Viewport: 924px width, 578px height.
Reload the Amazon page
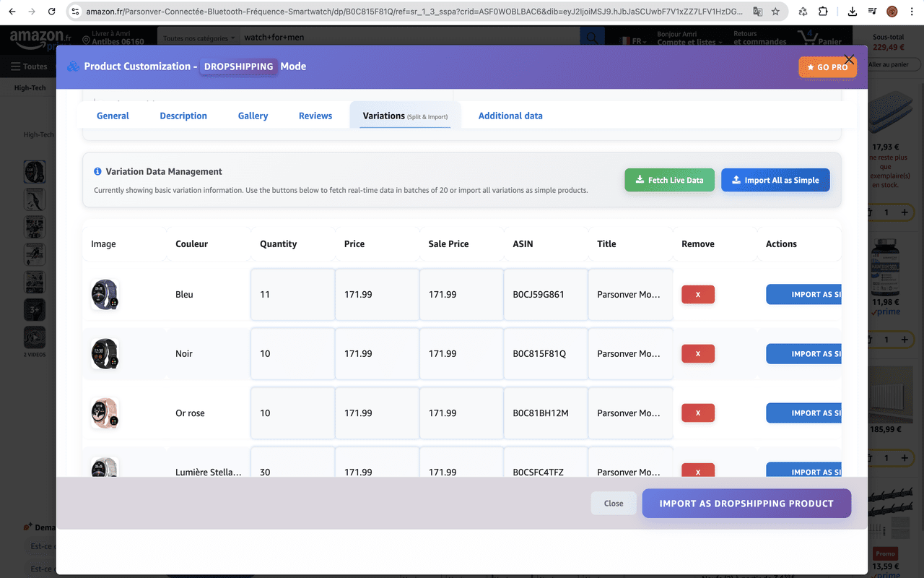(x=51, y=12)
